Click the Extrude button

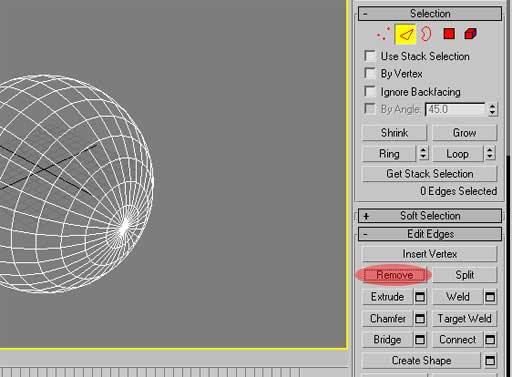(x=388, y=297)
